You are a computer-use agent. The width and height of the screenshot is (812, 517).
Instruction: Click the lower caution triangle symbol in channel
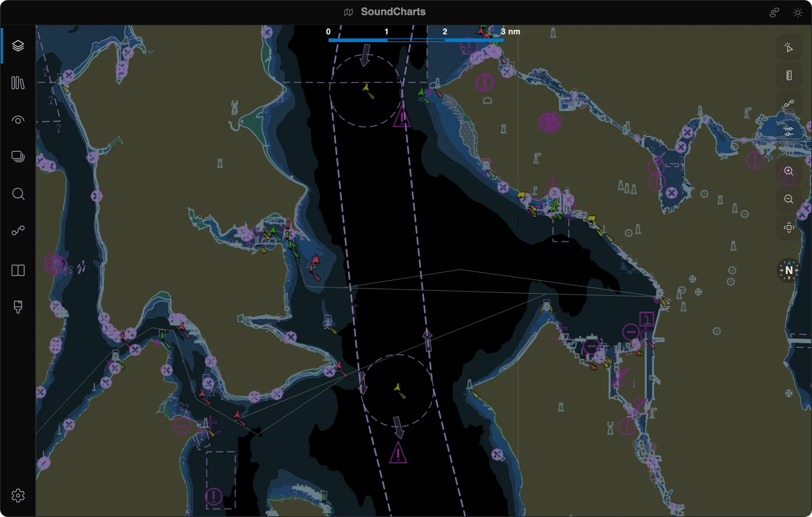click(398, 452)
